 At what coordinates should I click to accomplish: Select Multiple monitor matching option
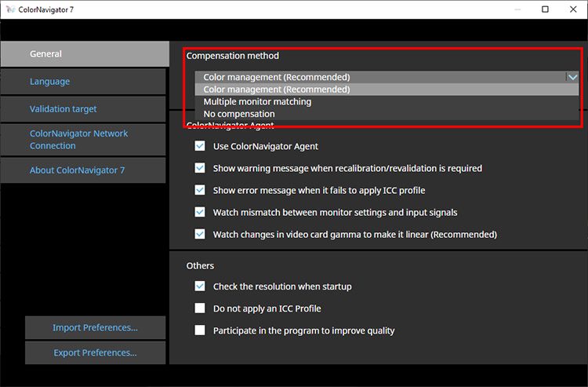[x=387, y=102]
